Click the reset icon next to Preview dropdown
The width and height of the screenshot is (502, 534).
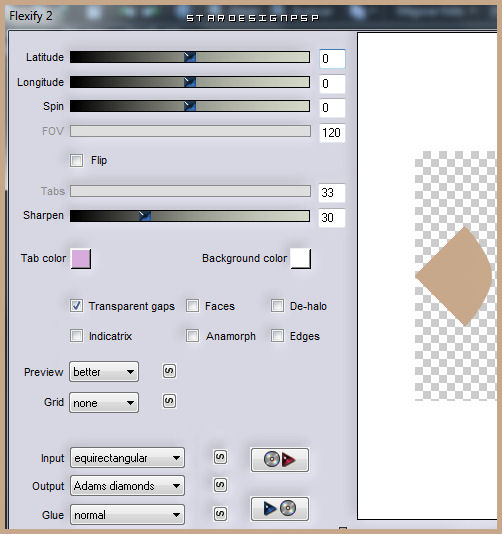pyautogui.click(x=169, y=371)
